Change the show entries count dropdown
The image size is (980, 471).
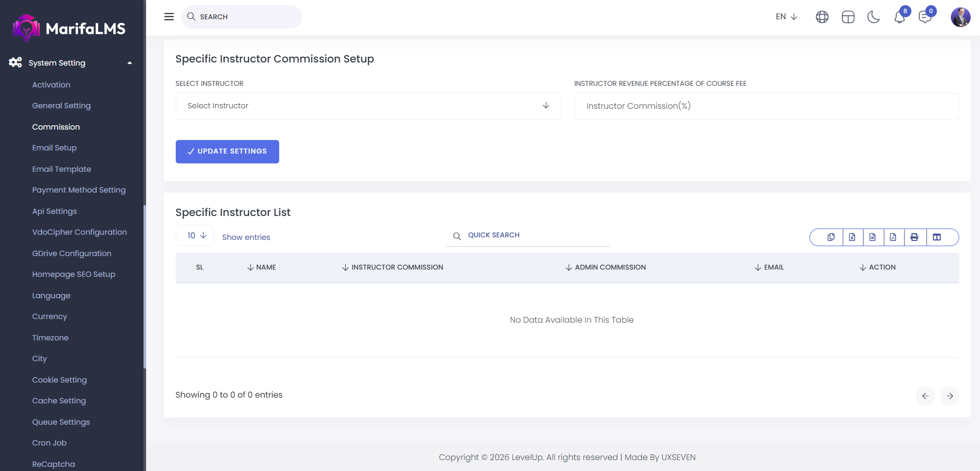tap(195, 236)
